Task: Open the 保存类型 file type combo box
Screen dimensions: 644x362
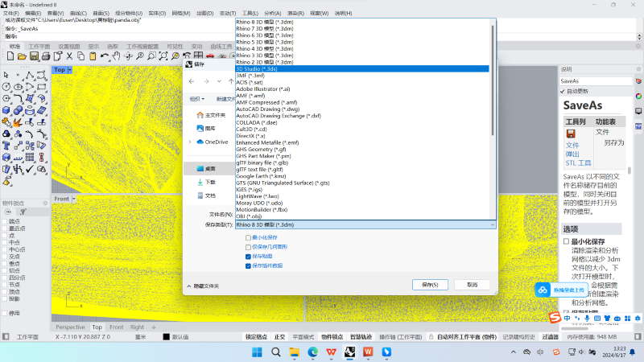Action: click(365, 225)
